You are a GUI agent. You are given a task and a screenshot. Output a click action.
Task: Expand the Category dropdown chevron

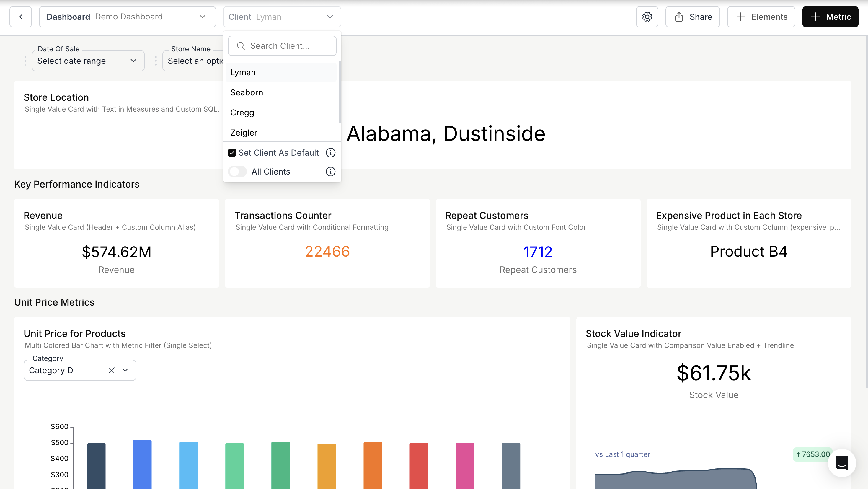[125, 370]
